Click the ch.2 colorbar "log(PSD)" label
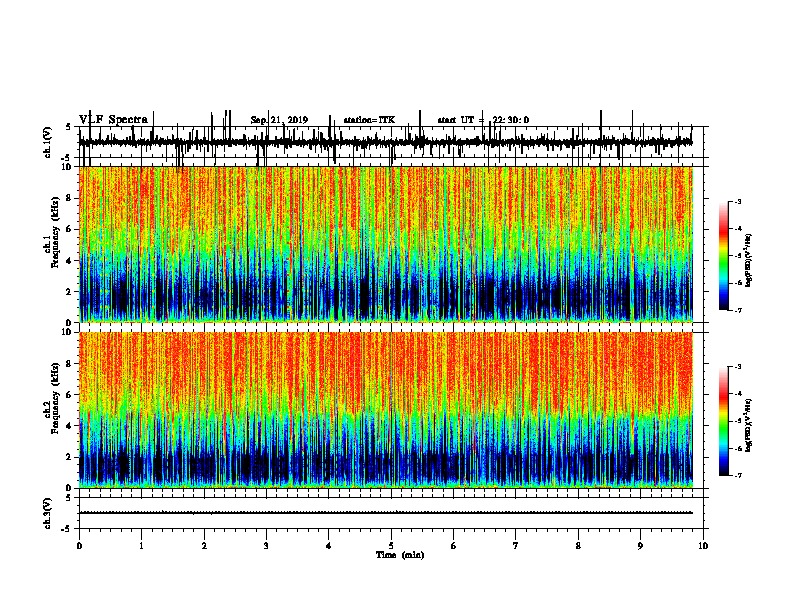The height and width of the screenshot is (612, 792). (749, 425)
